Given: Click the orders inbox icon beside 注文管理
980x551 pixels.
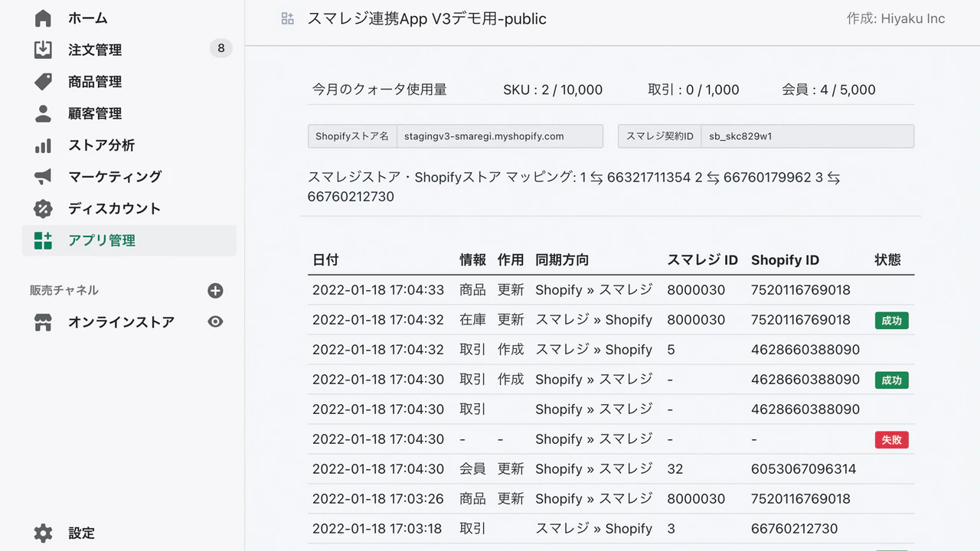Looking at the screenshot, I should click(44, 50).
